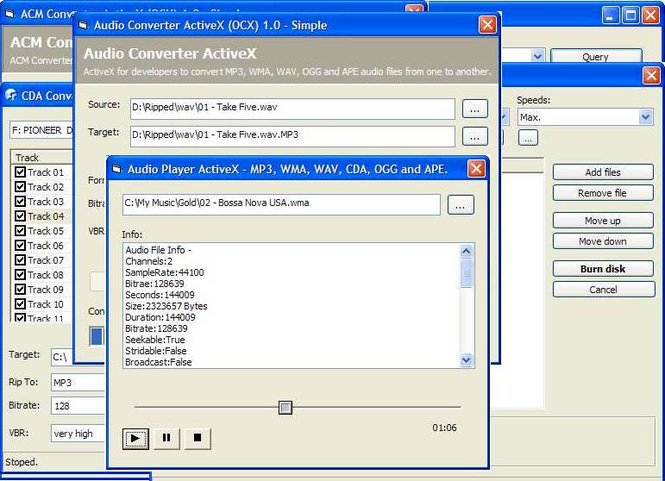Screen dimensions: 665x481
Task: Maximize the top-right background window
Action: 631,15
